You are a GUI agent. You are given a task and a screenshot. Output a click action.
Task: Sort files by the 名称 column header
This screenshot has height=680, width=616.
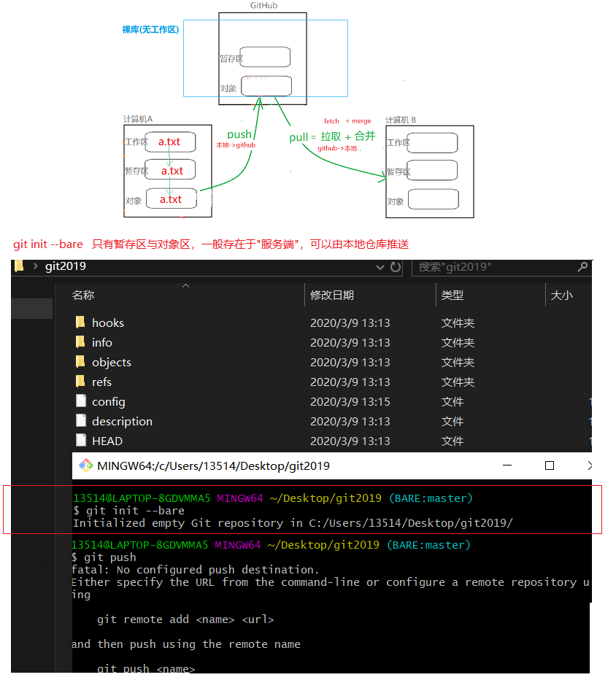[83, 295]
